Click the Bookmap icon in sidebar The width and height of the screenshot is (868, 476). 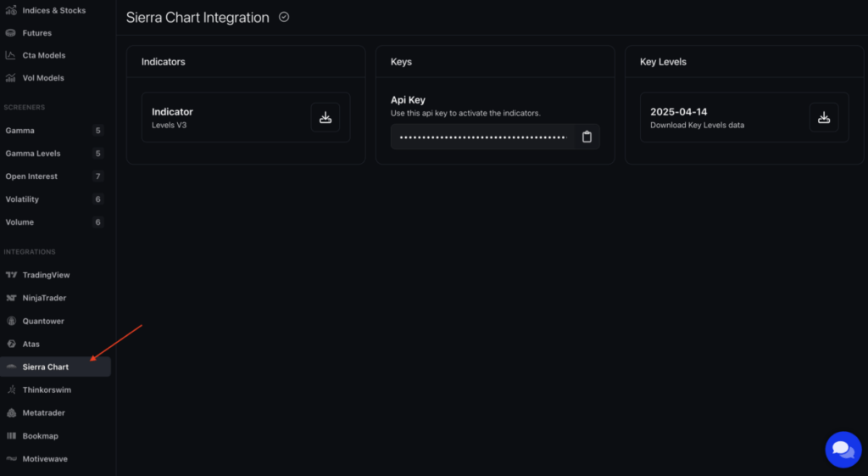(11, 435)
